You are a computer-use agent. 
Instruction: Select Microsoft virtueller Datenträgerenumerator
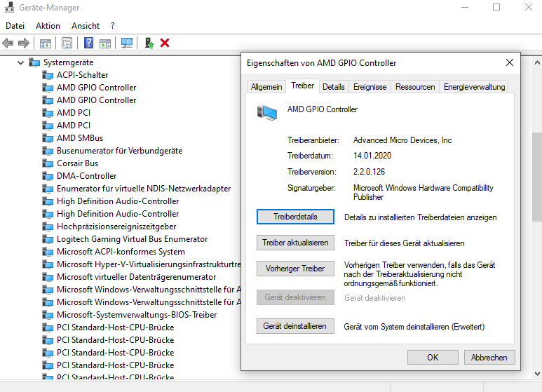coord(137,277)
